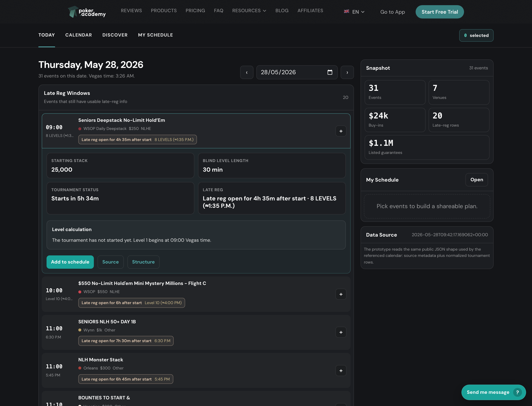Click Send me message chat button

(x=494, y=392)
